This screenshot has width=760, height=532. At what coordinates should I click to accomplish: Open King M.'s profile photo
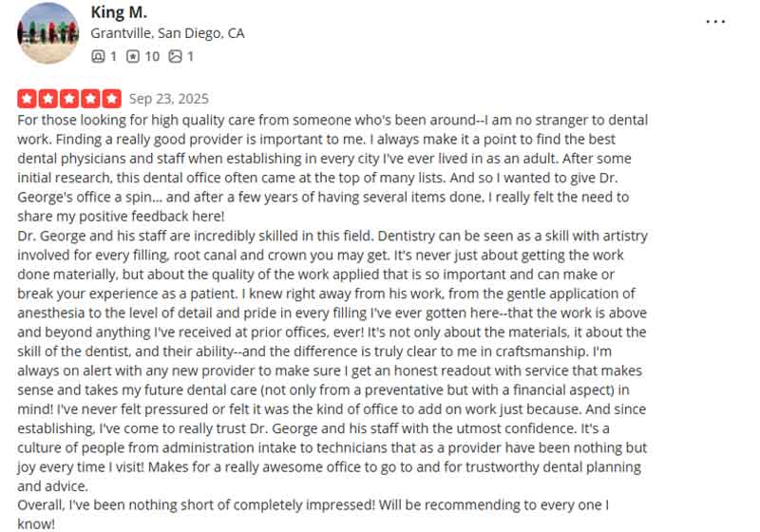click(47, 33)
